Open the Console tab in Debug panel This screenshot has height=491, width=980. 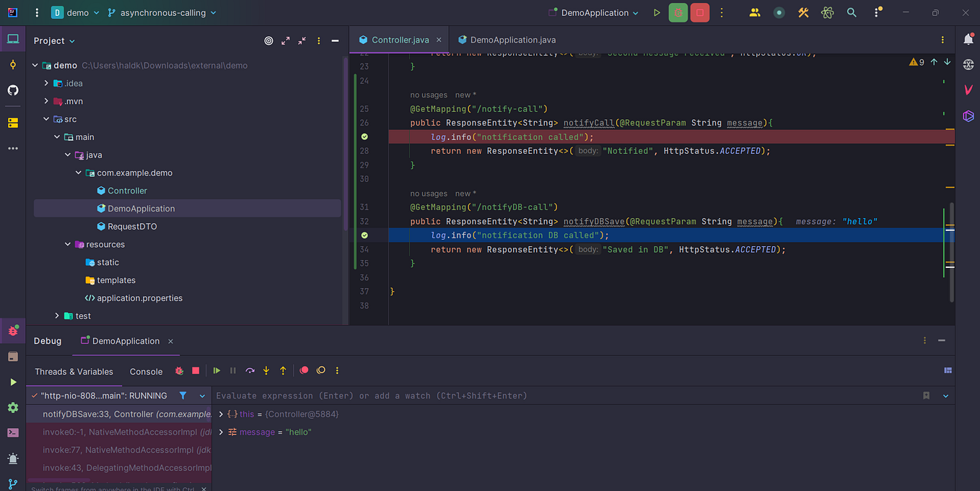(x=146, y=371)
